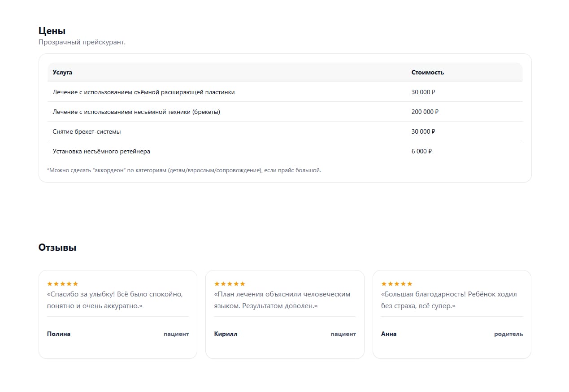Click the star rating in Kirill's review
The height and width of the screenshot is (392, 569).
[230, 284]
